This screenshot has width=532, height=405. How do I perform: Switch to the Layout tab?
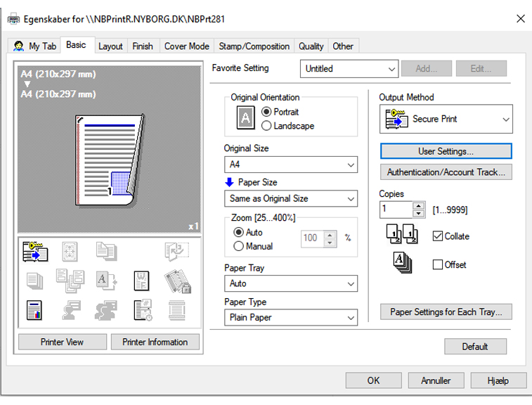pyautogui.click(x=110, y=46)
